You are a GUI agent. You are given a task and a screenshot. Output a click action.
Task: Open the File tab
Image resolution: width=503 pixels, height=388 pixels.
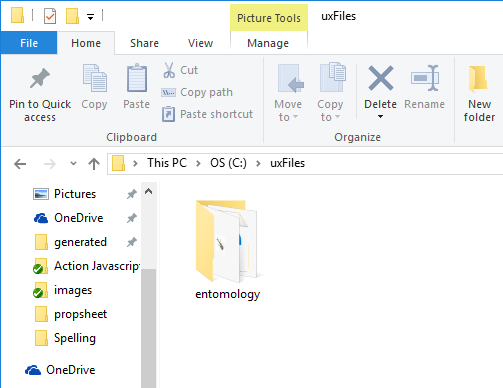[29, 43]
